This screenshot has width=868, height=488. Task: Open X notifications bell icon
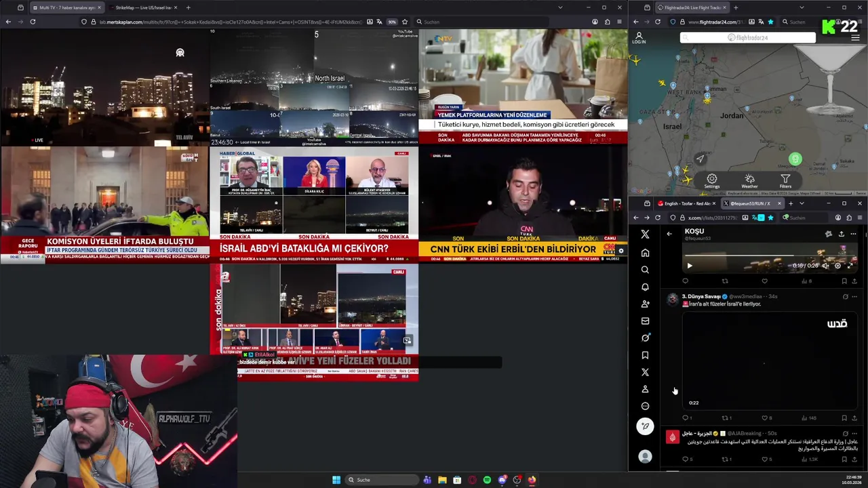645,287
